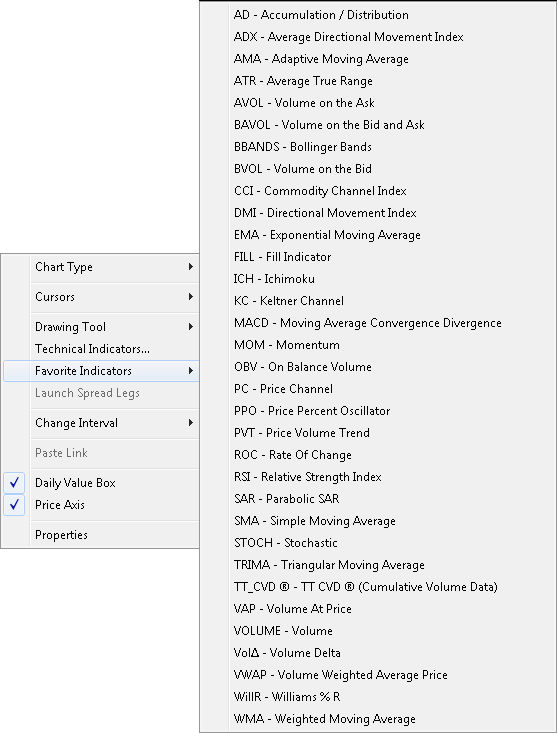Viewport: 557px width, 733px height.
Task: Choose ICH - Ichimoku indicator
Action: 378,279
